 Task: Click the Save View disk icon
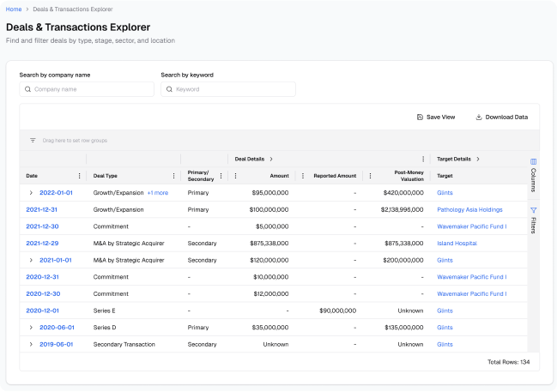point(420,117)
